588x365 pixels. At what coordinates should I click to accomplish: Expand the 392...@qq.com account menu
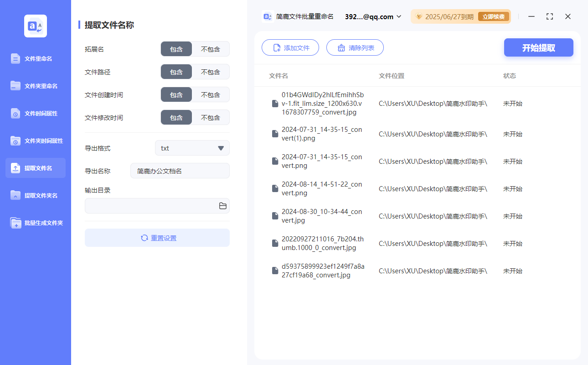pyautogui.click(x=372, y=16)
